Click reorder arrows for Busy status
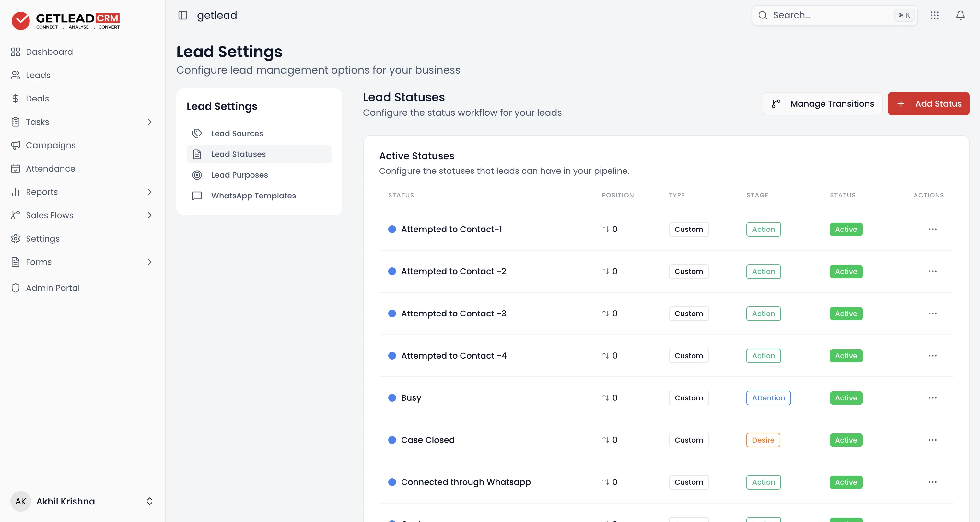Image resolution: width=980 pixels, height=522 pixels. pyautogui.click(x=606, y=398)
